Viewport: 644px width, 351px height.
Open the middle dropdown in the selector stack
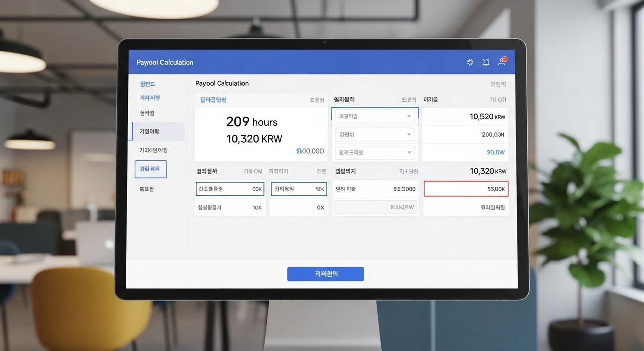tap(374, 135)
